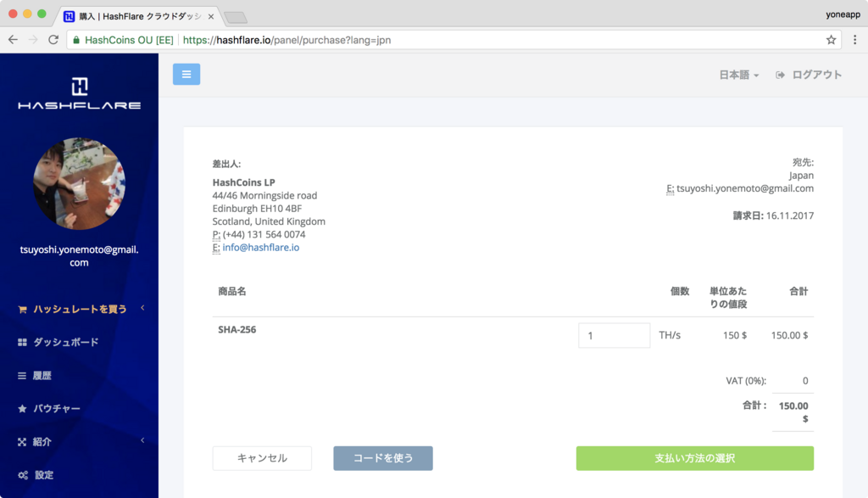The width and height of the screenshot is (868, 498).
Task: Click the HashFlare logo in sidebar
Action: point(79,93)
